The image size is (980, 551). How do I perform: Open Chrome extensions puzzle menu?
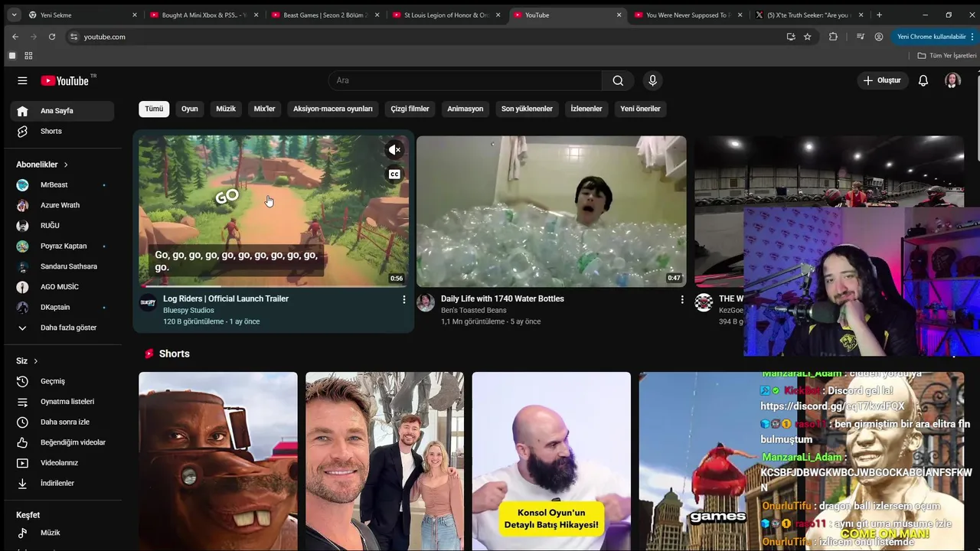coord(833,37)
